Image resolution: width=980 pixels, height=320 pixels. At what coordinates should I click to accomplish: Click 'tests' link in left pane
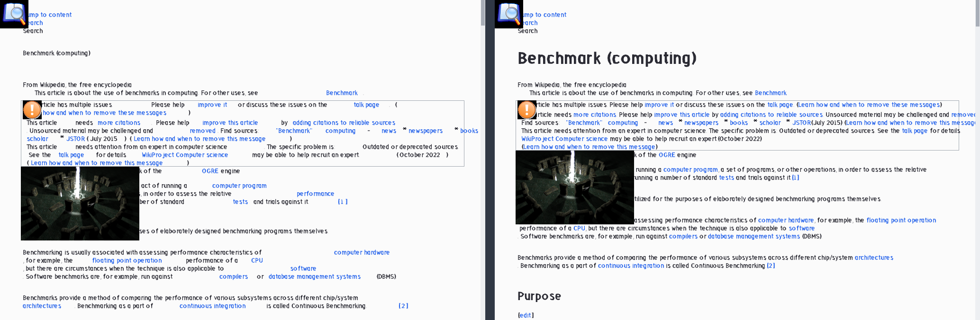(240, 202)
